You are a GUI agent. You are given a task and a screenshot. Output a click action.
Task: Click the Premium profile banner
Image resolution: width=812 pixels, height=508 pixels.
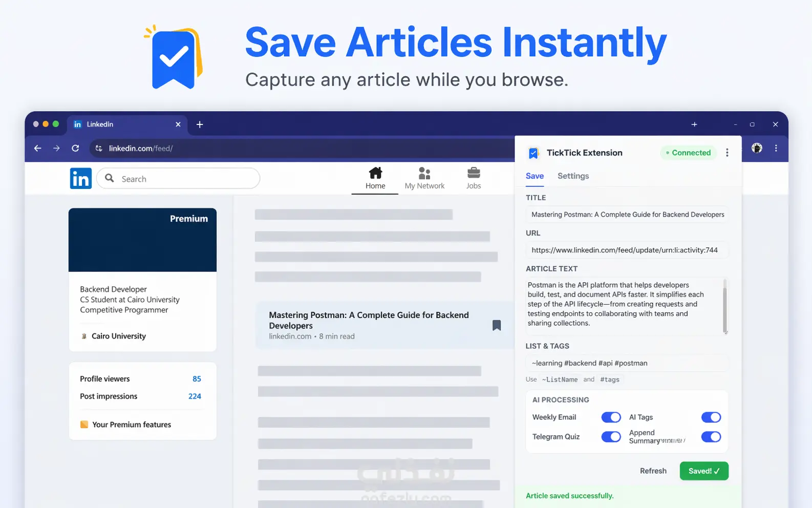142,240
